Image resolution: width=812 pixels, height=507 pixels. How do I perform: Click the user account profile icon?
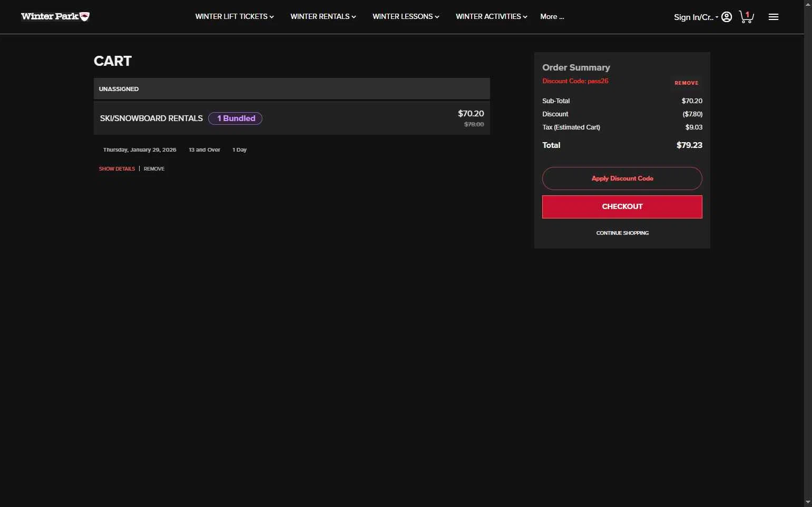[727, 17]
